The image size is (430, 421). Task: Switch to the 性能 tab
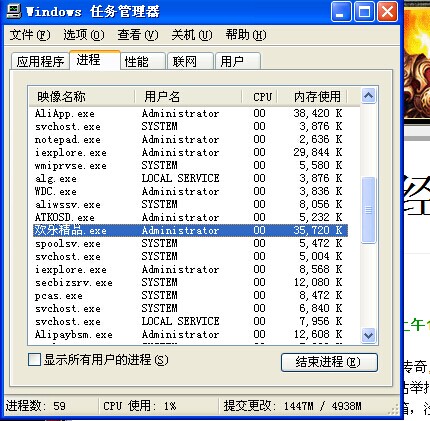(x=143, y=61)
